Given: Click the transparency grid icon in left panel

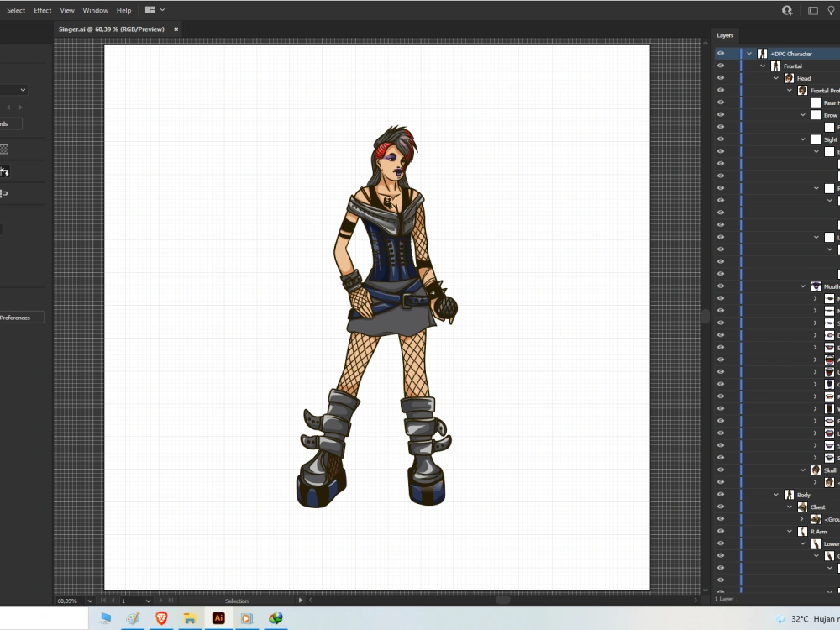Looking at the screenshot, I should (4, 150).
